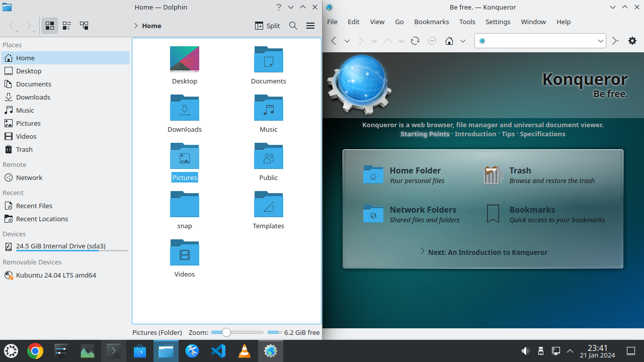Viewport: 644px width, 362px height.
Task: Open the View menu in Konqueror
Action: pos(377,22)
